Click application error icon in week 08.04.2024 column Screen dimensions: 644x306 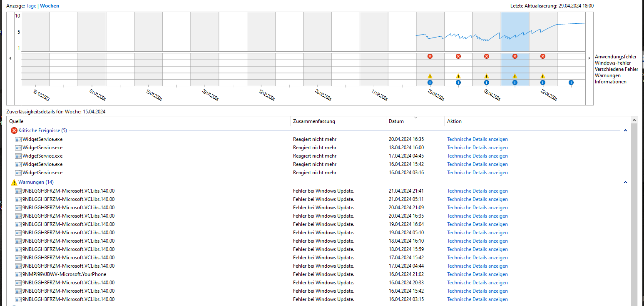pyautogui.click(x=487, y=56)
